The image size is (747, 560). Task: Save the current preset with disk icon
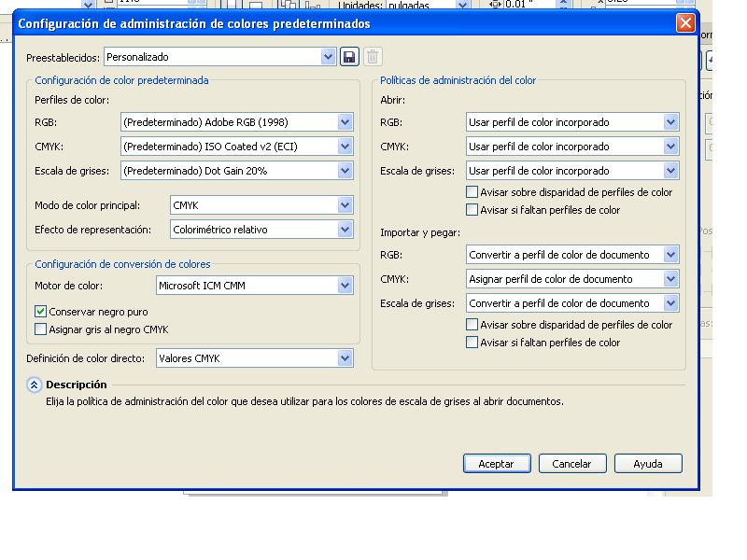[x=349, y=57]
